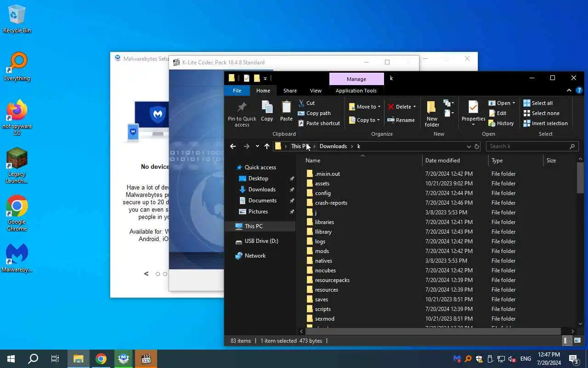
Task: Show file History from the ribbon
Action: (501, 123)
